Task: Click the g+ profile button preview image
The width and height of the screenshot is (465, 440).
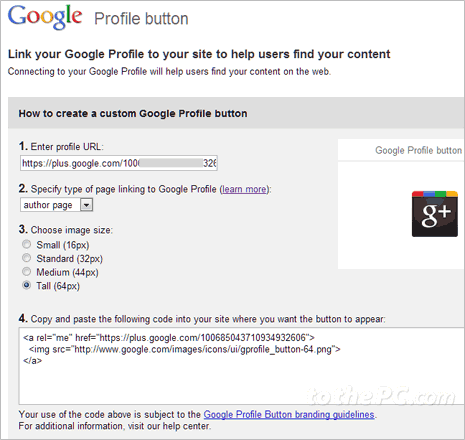Action: point(435,214)
